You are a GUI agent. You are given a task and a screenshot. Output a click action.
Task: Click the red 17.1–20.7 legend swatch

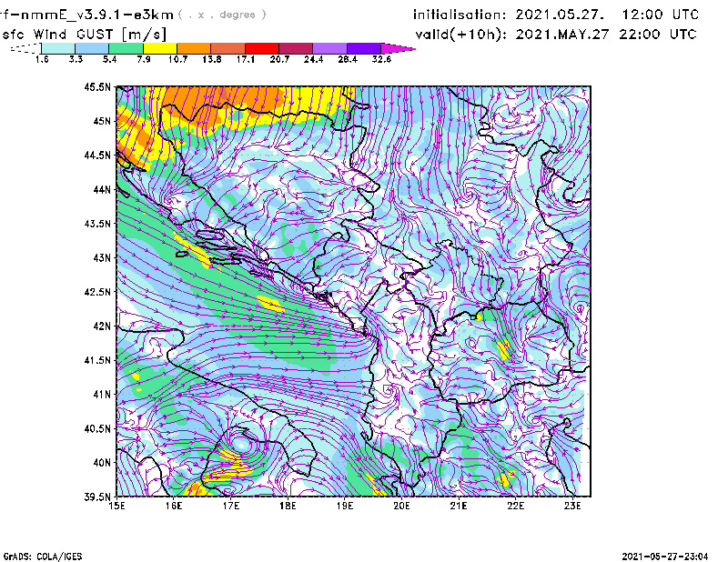pos(262,48)
